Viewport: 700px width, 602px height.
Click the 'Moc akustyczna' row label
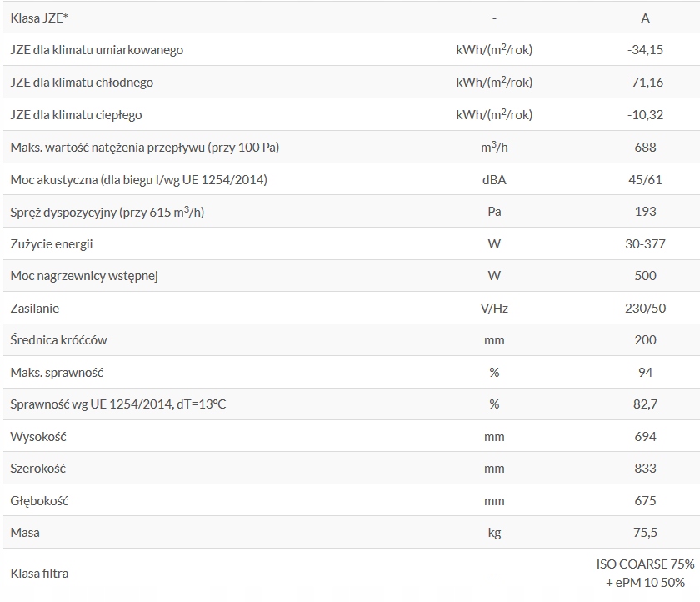(138, 179)
